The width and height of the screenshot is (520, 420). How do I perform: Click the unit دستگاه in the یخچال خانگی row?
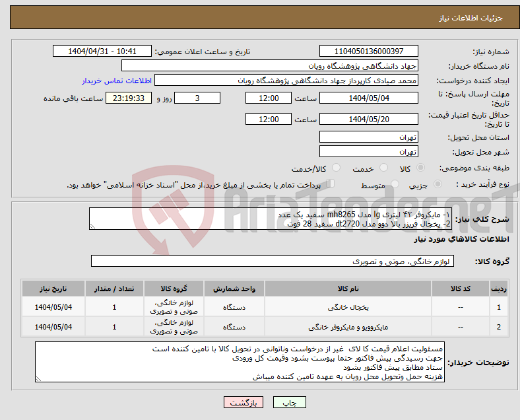[234, 307]
